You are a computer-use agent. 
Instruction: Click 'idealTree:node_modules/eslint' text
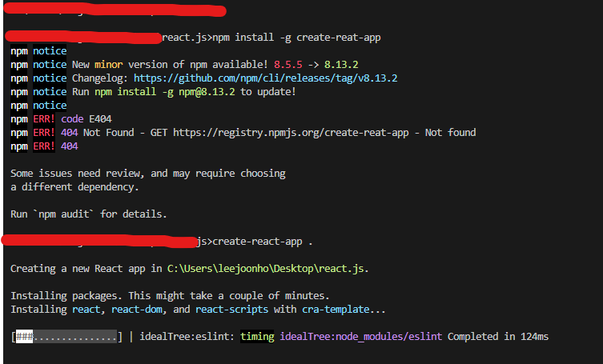[360, 337]
